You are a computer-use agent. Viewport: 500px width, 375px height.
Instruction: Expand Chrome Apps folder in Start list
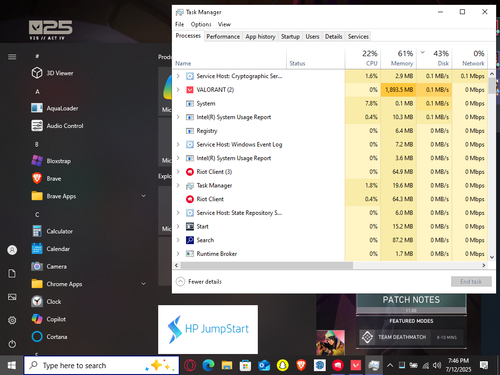[144, 284]
